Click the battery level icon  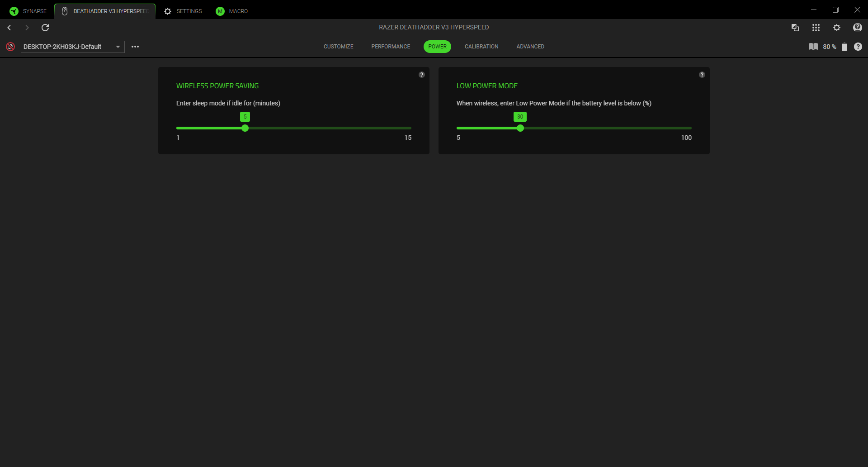pos(844,47)
